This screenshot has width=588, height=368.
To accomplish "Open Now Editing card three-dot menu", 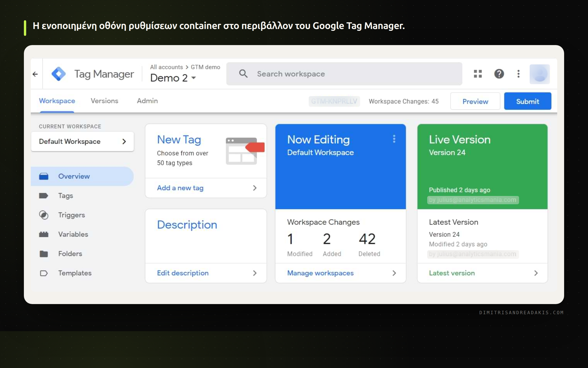I will click(394, 139).
